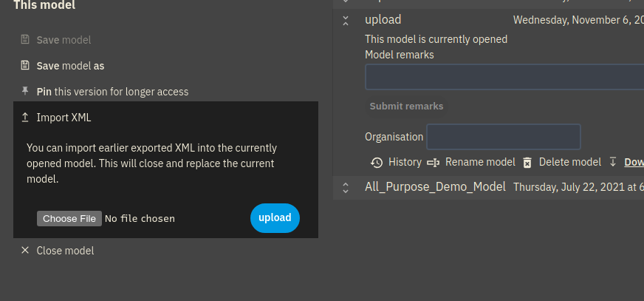Screen dimensions: 644x301
Task: Click the Model remarks text field
Action: tap(504, 77)
